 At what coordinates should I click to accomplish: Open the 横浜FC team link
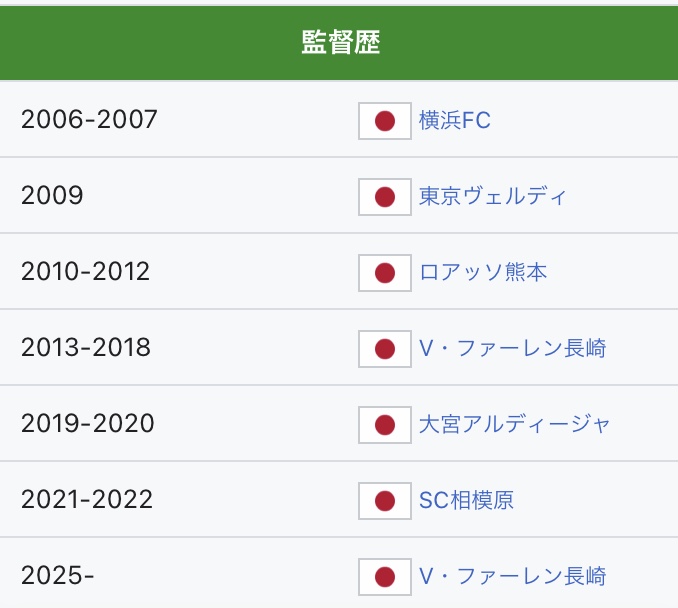click(x=454, y=120)
